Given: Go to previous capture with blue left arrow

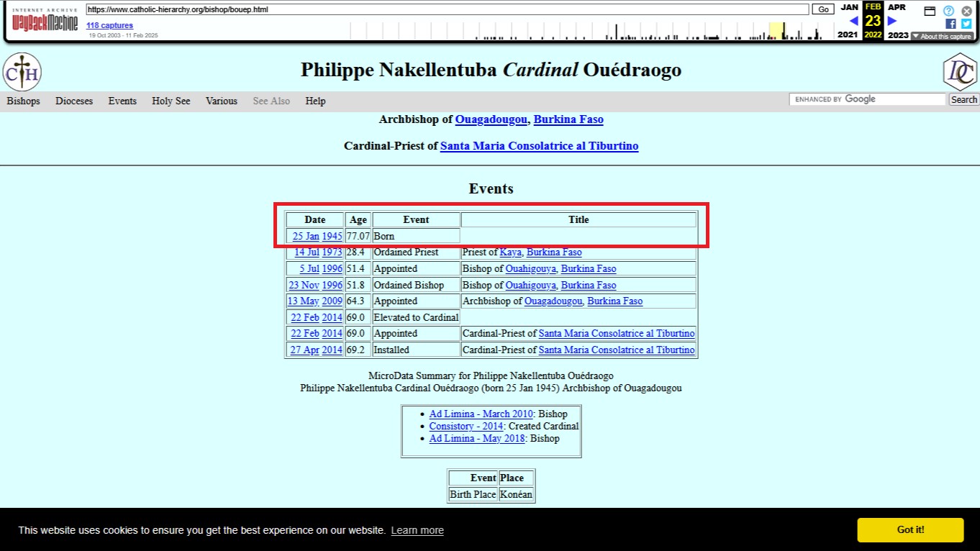Looking at the screenshot, I should (853, 21).
